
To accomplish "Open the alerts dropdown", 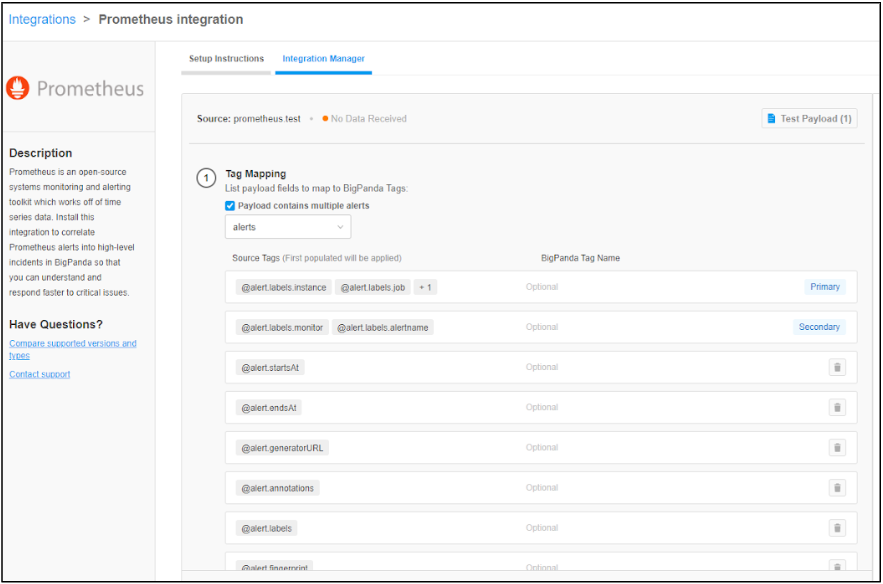I will 288,227.
